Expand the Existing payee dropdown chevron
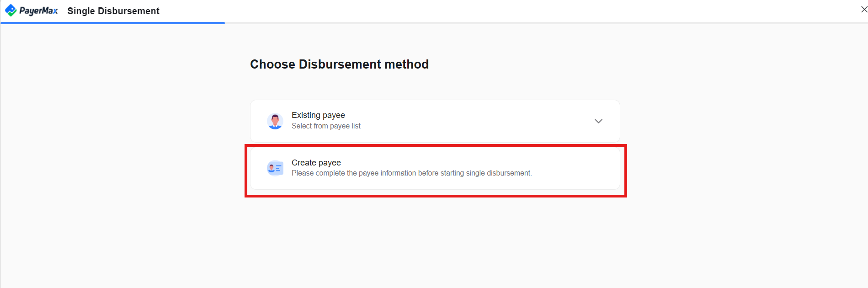Image resolution: width=868 pixels, height=288 pixels. point(598,121)
